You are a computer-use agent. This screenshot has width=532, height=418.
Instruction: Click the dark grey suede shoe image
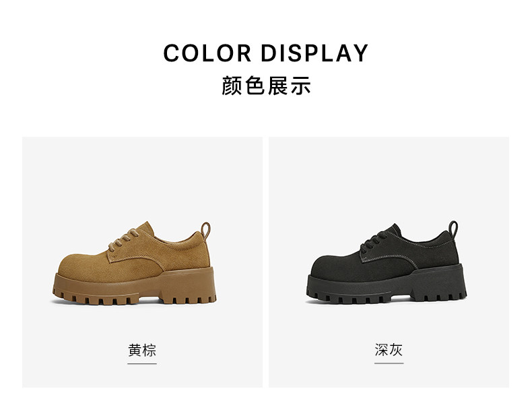(387, 262)
